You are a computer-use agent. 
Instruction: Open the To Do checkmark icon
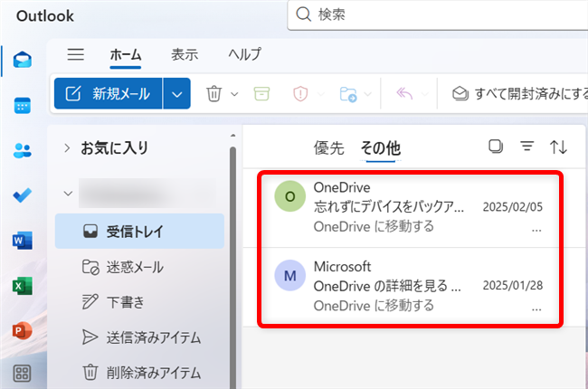click(23, 195)
